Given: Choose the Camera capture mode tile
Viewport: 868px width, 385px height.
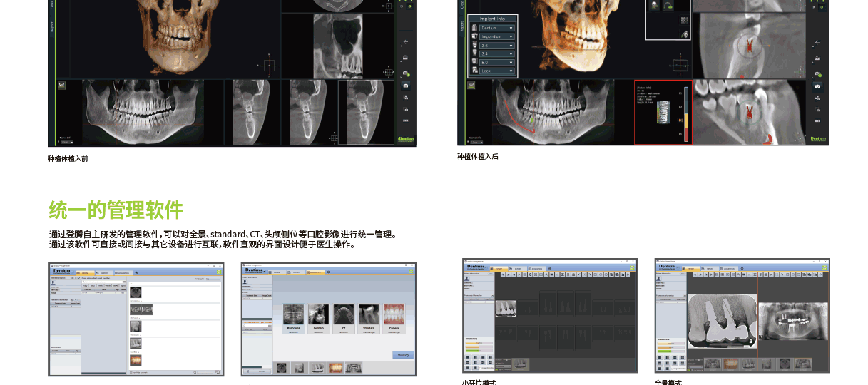Looking at the screenshot, I should (x=393, y=318).
